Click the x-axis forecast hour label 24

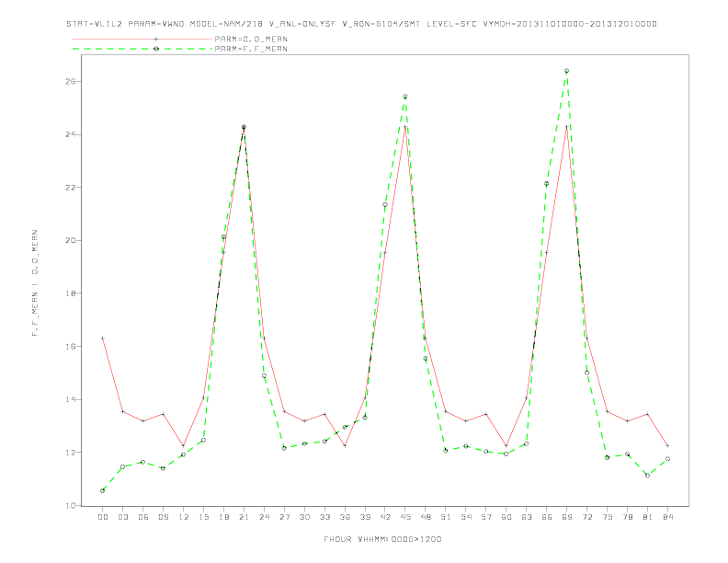pyautogui.click(x=264, y=517)
